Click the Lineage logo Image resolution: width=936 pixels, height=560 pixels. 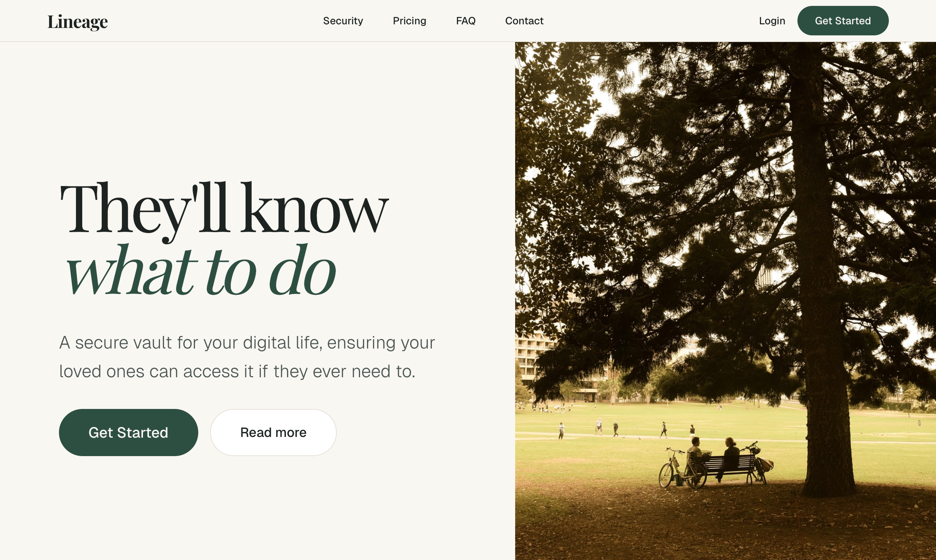click(77, 21)
